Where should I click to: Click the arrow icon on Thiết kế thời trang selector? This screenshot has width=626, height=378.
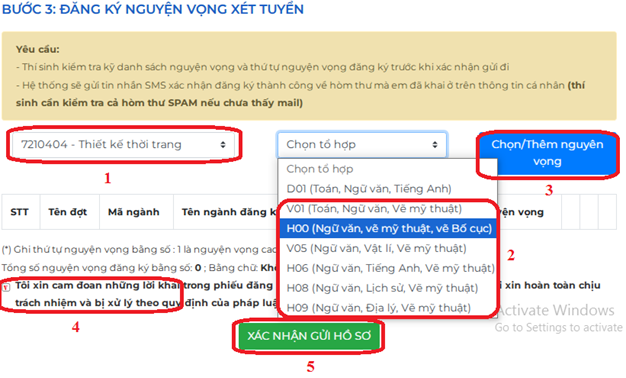pos(223,144)
